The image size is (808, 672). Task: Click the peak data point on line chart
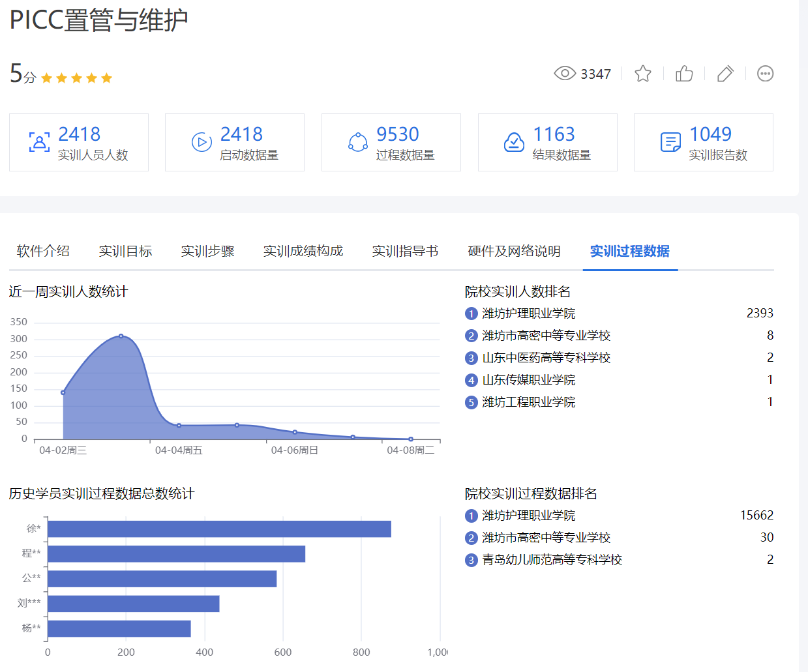click(121, 336)
